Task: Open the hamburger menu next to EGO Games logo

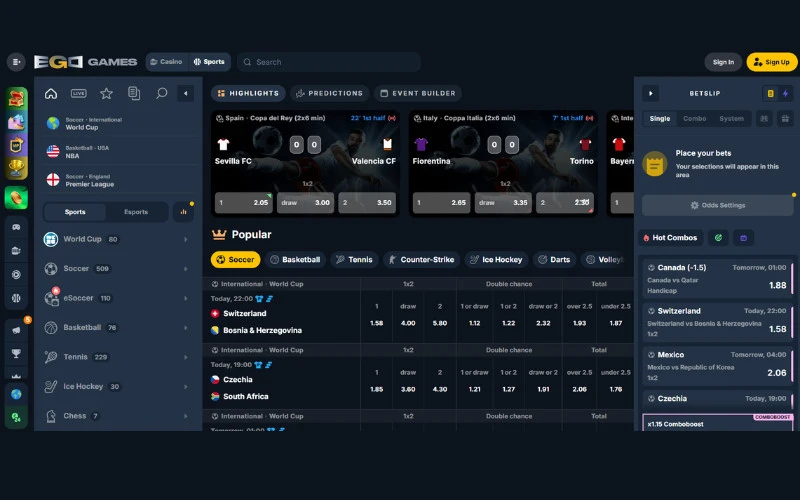Action: tap(16, 62)
